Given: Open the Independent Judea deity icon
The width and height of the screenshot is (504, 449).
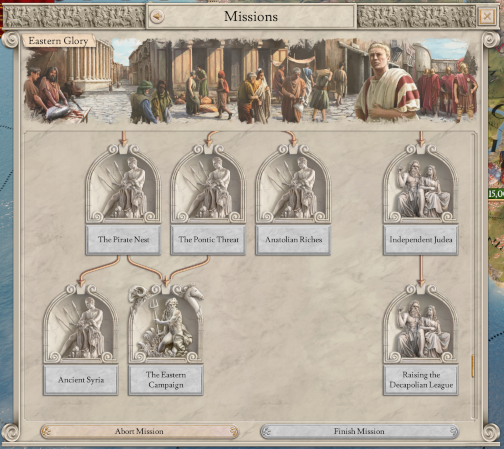Looking at the screenshot, I should (x=421, y=184).
